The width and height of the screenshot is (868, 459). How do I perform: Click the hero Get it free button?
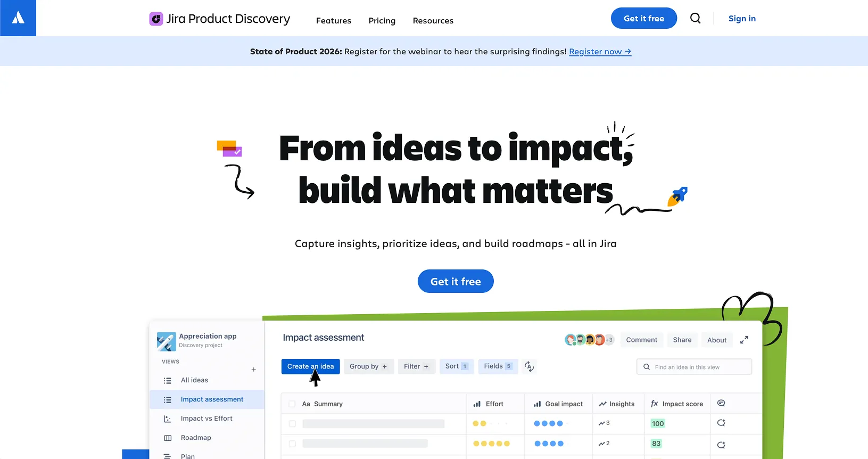click(x=456, y=282)
